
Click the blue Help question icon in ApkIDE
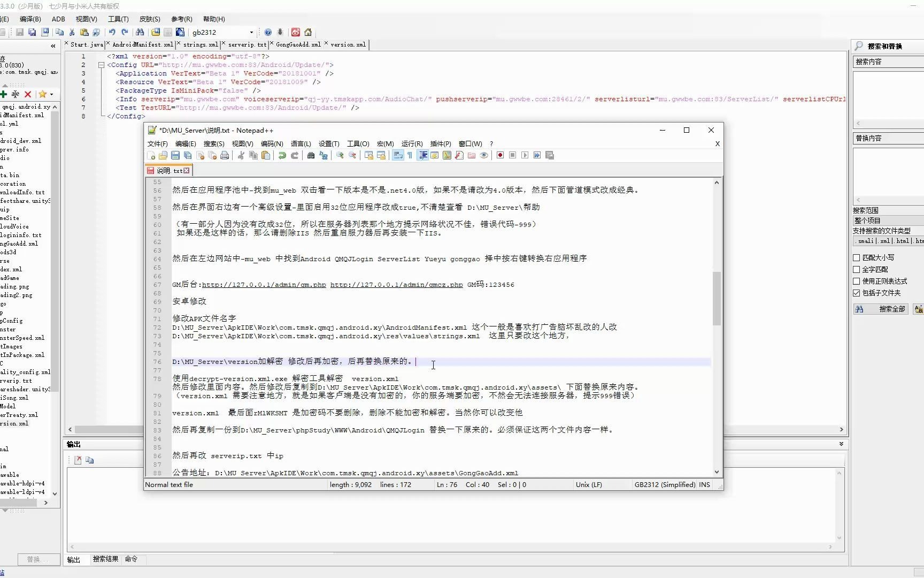[268, 32]
